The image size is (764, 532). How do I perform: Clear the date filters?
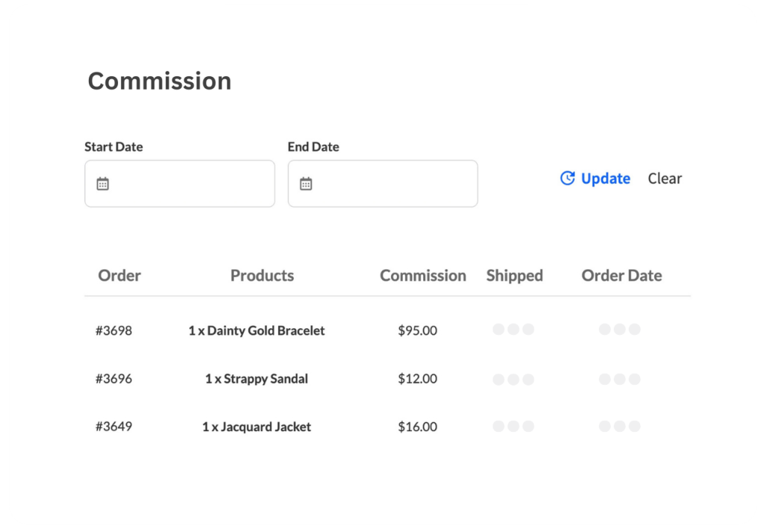[664, 178]
